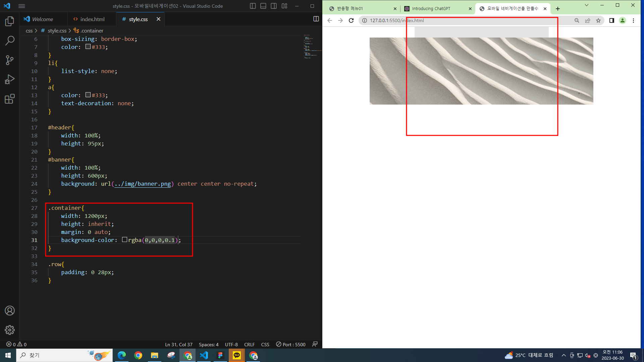
Task: Toggle the bottom Panel layout
Action: click(x=263, y=6)
